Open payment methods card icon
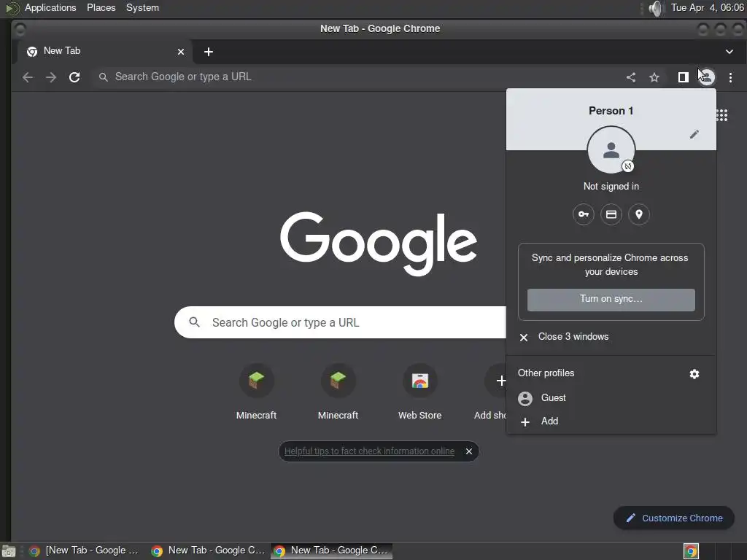Viewport: 747px width, 560px height. coord(611,214)
